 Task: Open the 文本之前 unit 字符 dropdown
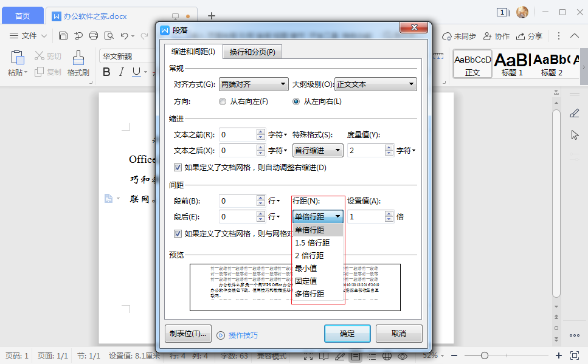[x=277, y=134]
